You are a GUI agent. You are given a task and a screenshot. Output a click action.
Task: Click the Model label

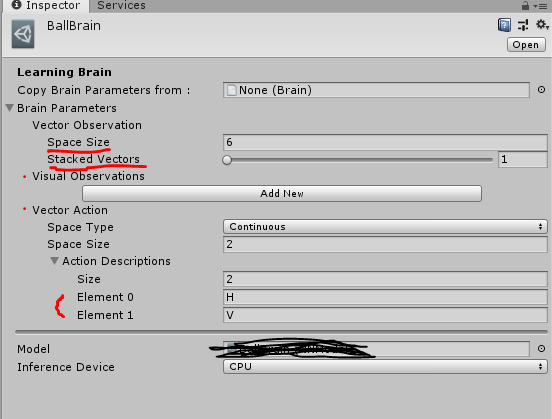(33, 349)
